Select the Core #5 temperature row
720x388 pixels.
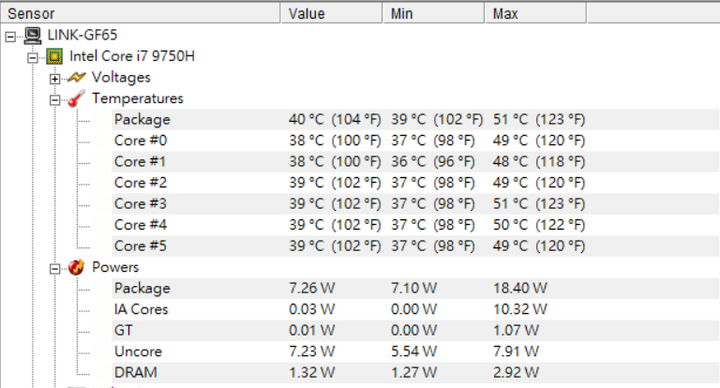click(415, 246)
